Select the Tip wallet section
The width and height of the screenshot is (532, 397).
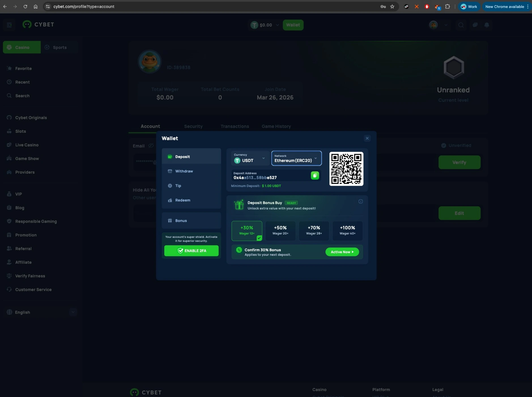click(x=191, y=186)
